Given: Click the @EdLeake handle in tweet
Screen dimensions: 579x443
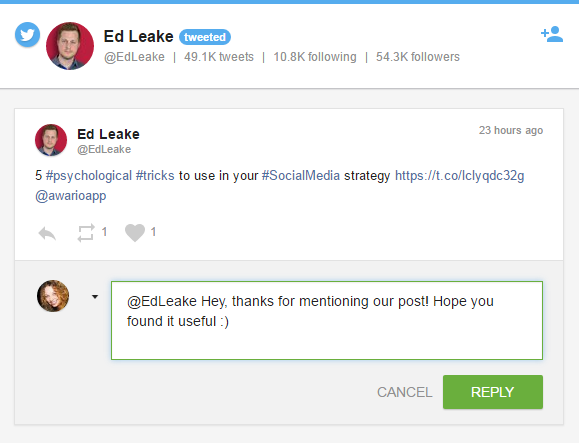Looking at the screenshot, I should (104, 150).
